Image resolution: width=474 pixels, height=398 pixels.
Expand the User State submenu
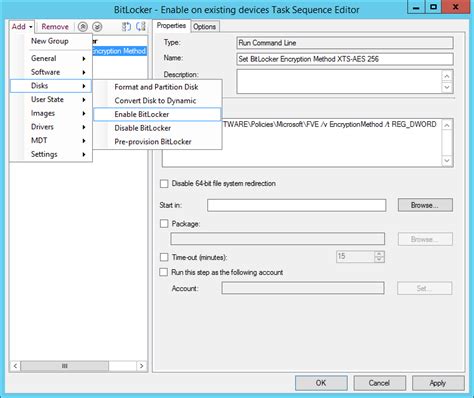point(51,99)
